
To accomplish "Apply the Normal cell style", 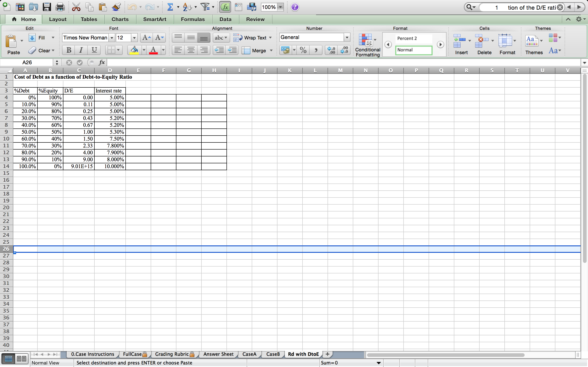I will [x=414, y=50].
